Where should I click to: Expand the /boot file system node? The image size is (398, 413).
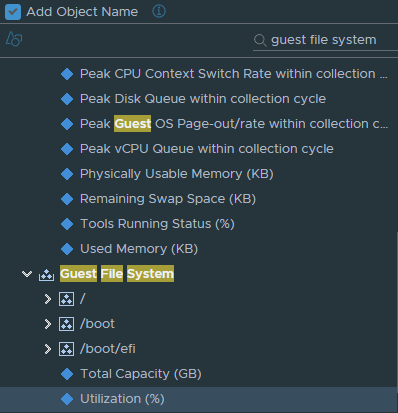click(48, 324)
